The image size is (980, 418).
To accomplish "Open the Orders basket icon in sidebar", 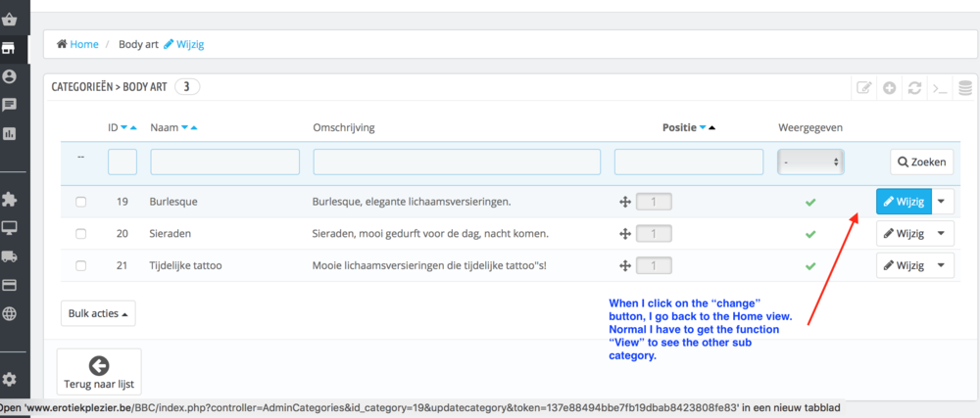I will tap(10, 20).
